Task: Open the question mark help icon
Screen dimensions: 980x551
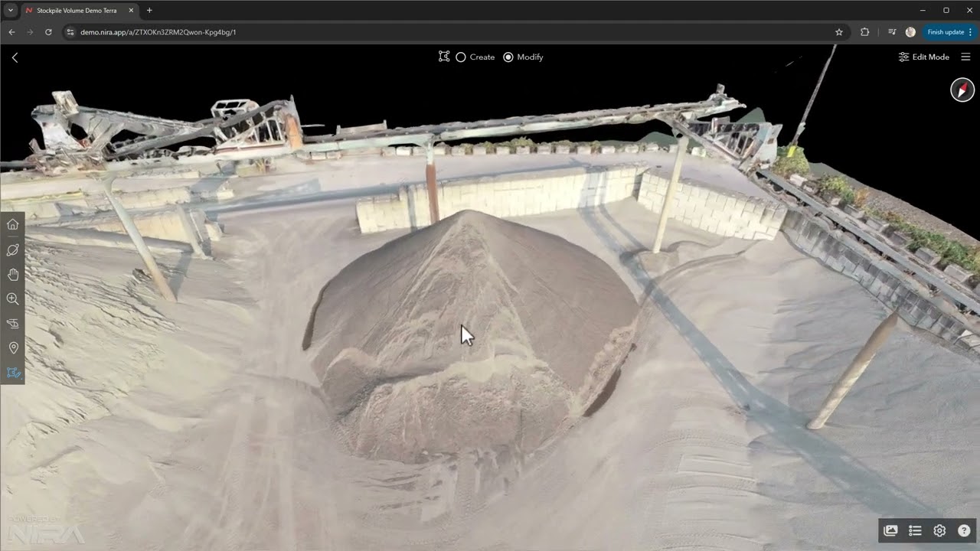Action: pos(964,530)
